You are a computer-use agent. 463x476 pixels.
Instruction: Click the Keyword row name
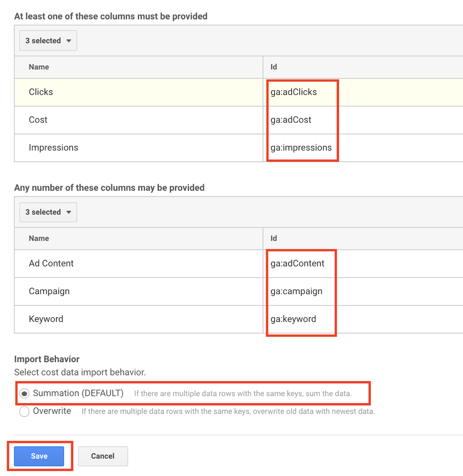pos(46,319)
